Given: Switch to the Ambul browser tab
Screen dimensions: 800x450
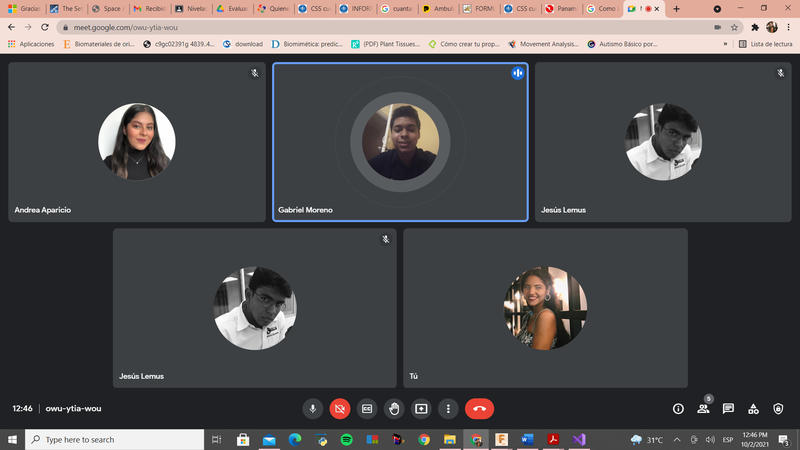Looking at the screenshot, I should (x=439, y=9).
